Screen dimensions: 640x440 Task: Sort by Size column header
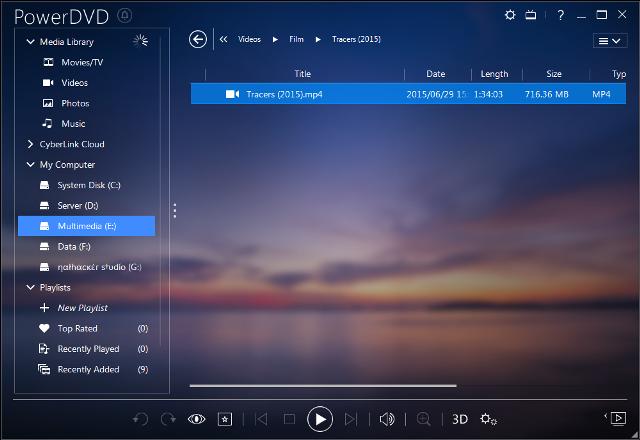click(554, 74)
